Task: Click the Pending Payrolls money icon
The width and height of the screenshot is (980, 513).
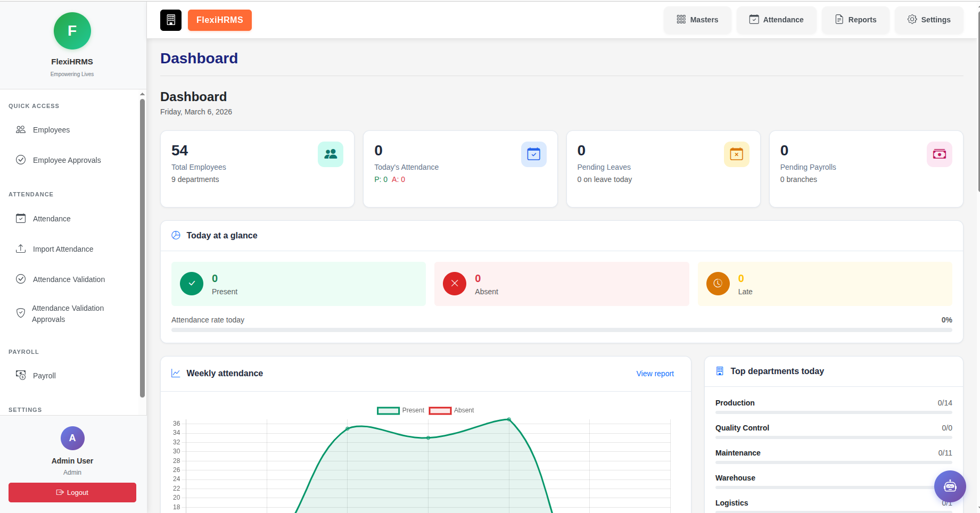Action: (x=939, y=154)
